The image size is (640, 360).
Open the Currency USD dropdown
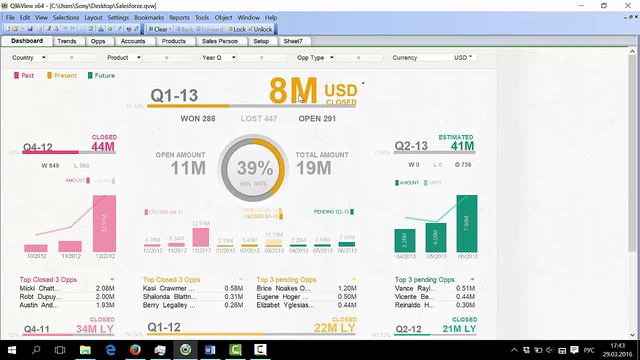[471, 57]
